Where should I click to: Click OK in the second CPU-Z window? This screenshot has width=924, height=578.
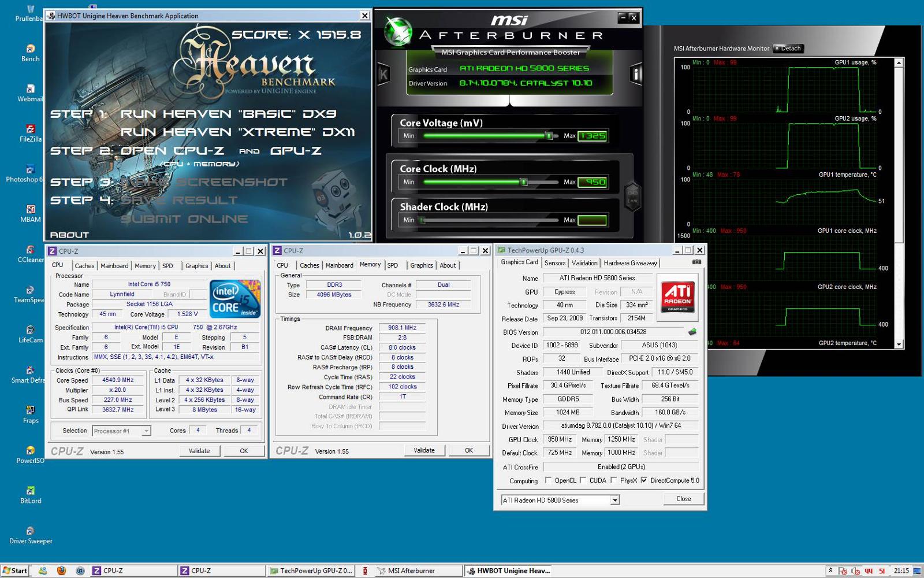[x=469, y=450]
